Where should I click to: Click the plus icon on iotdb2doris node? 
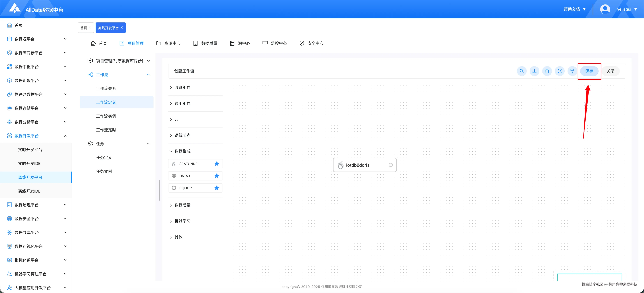coord(391,165)
